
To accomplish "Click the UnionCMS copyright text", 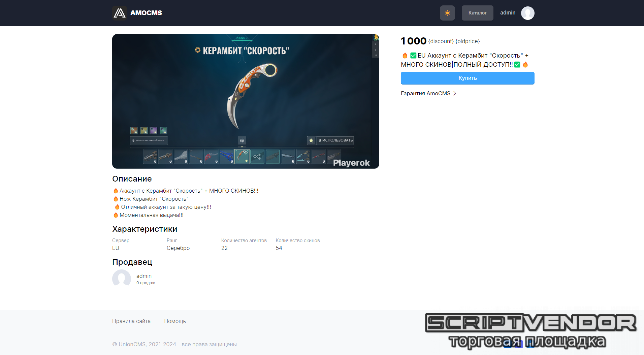I will (174, 344).
